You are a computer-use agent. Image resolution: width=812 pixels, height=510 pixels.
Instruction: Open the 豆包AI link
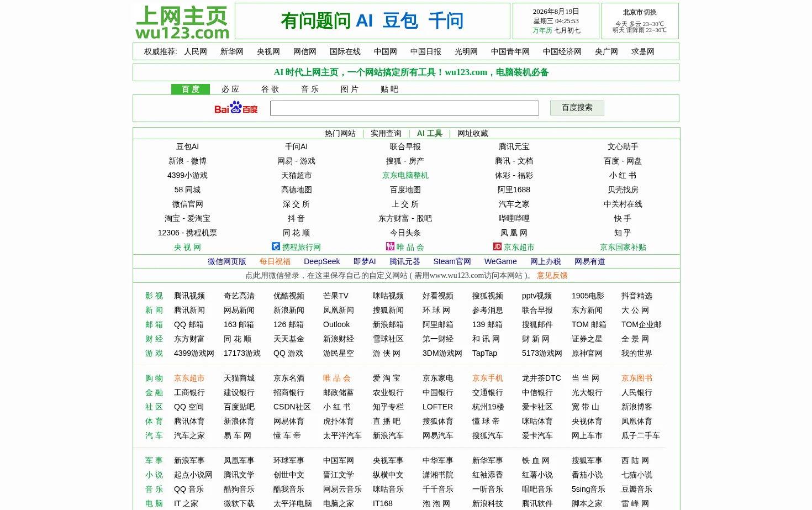pyautogui.click(x=188, y=147)
